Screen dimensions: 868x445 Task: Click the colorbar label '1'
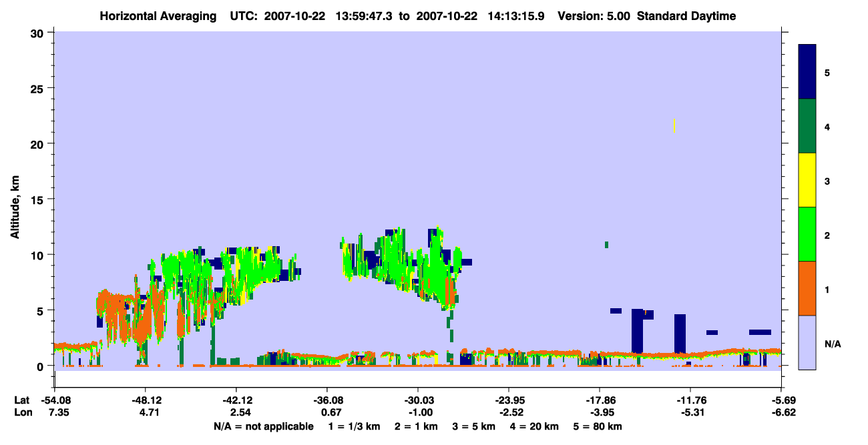pyautogui.click(x=827, y=289)
